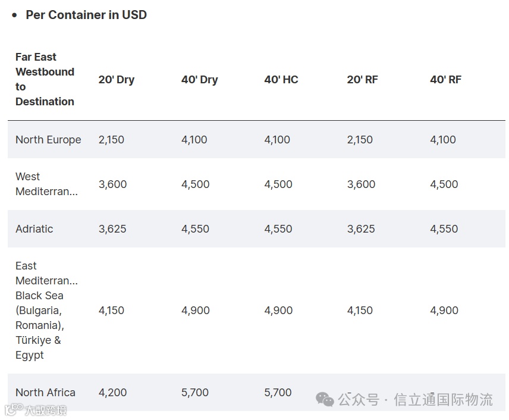Viewport: 509px width, 420px height.
Task: Click the 2,150 value under 20' Dry
Action: tap(111, 140)
